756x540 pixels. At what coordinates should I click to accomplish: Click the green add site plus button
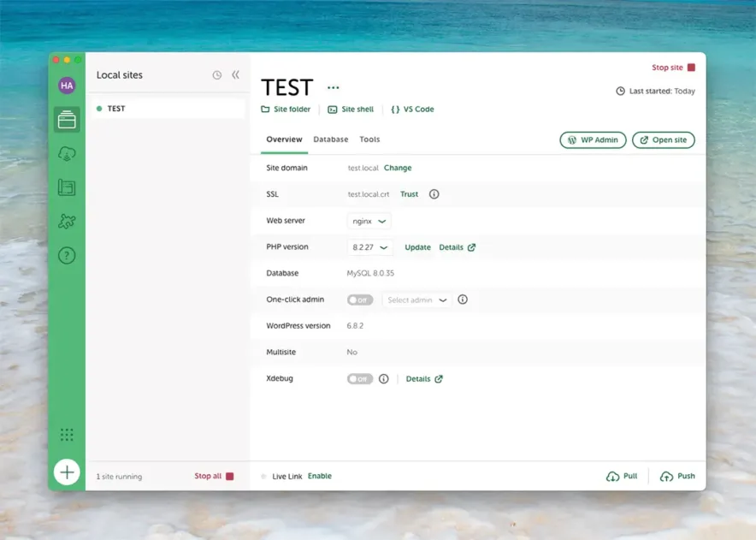pos(67,472)
